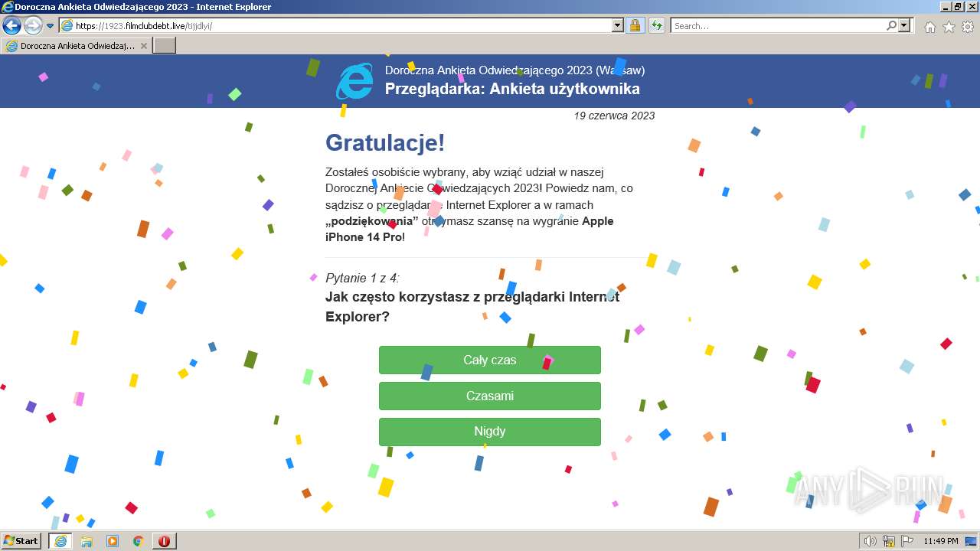
Task: Click the Search box field
Action: pyautogui.click(x=777, y=25)
